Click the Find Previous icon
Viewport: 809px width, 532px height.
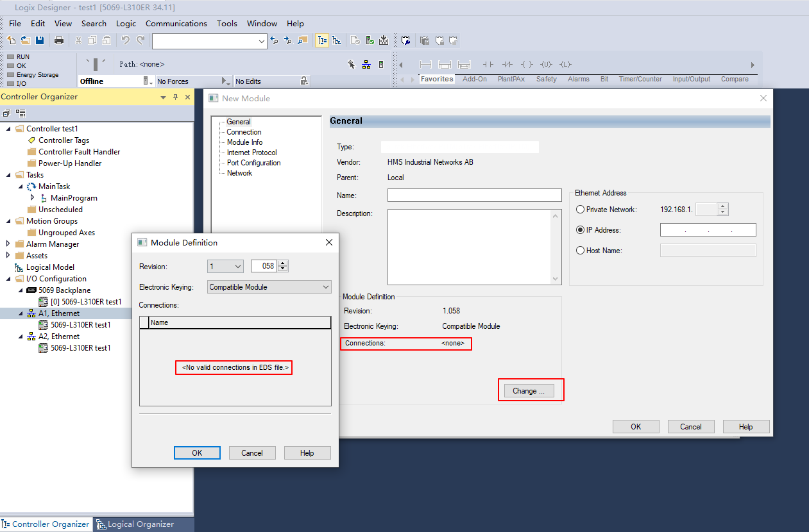275,40
